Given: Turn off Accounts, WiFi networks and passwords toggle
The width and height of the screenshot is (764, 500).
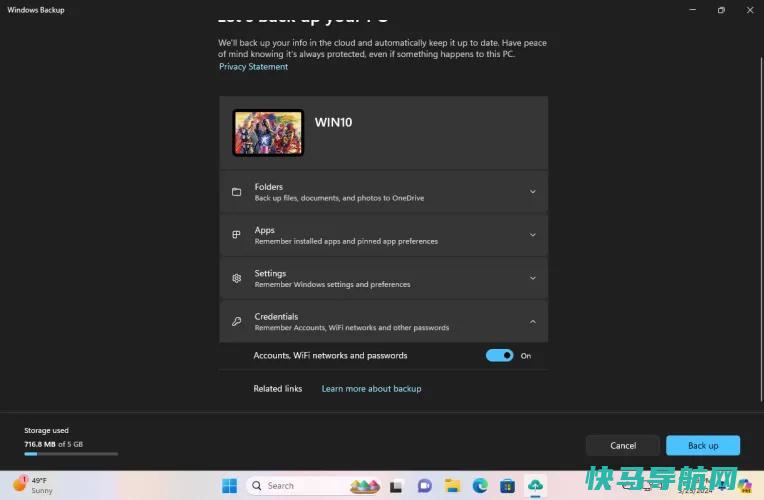Looking at the screenshot, I should (499, 356).
